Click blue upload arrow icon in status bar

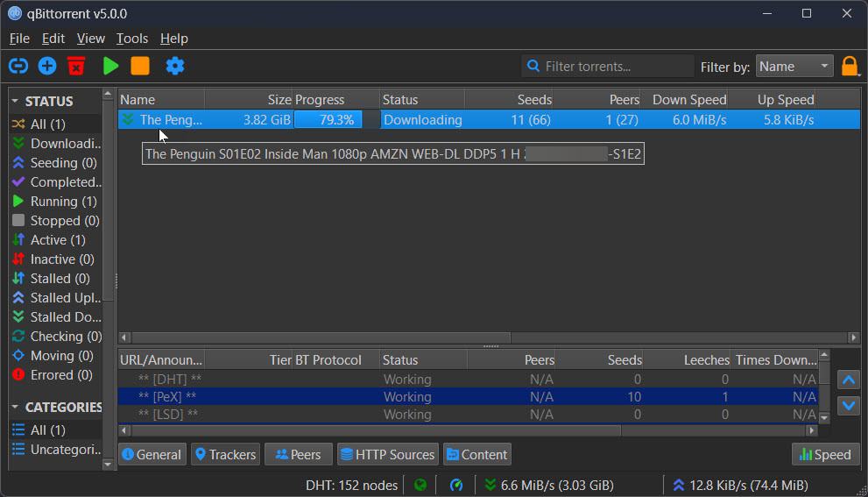click(679, 486)
